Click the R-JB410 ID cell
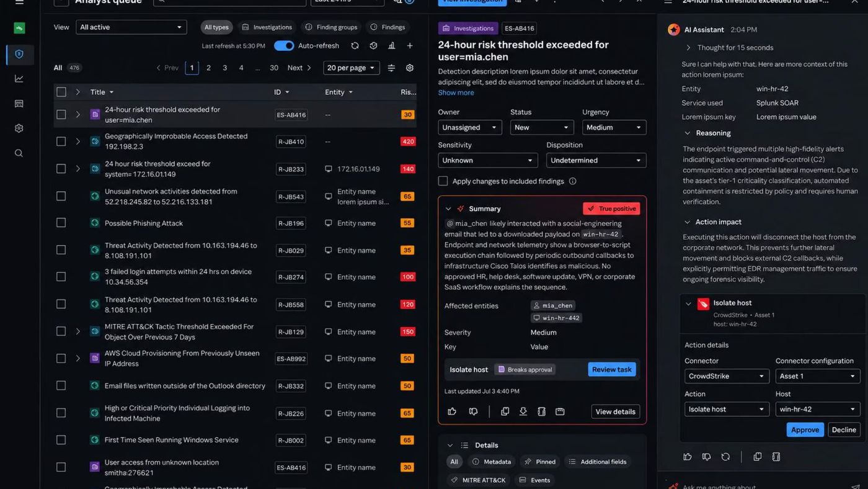The image size is (868, 489). click(x=290, y=141)
